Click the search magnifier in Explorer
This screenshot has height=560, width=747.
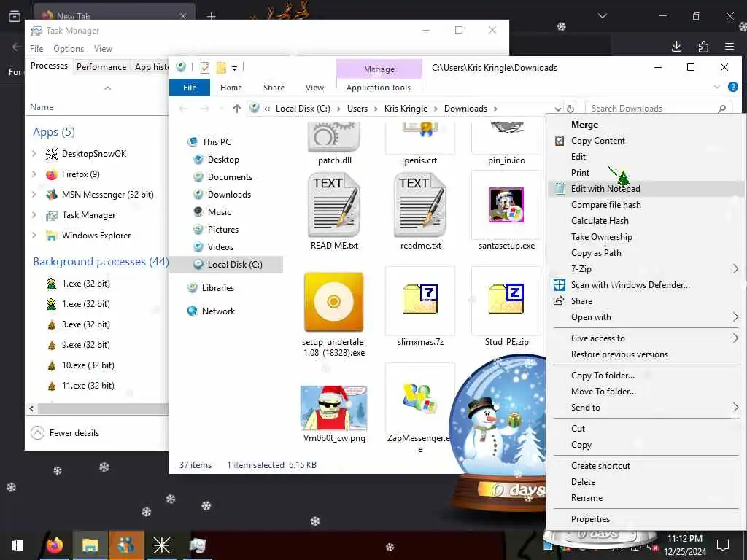click(x=721, y=109)
